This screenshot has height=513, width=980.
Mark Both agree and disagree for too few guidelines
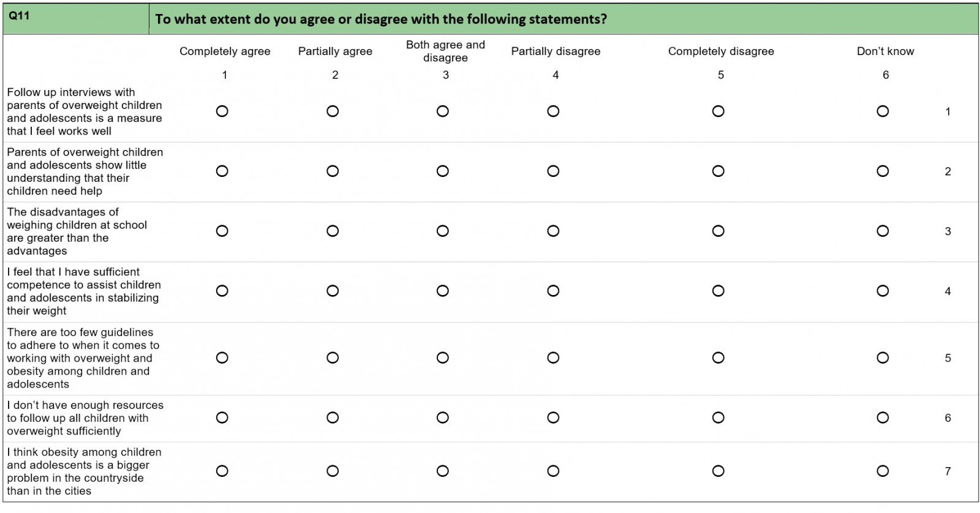443,358
